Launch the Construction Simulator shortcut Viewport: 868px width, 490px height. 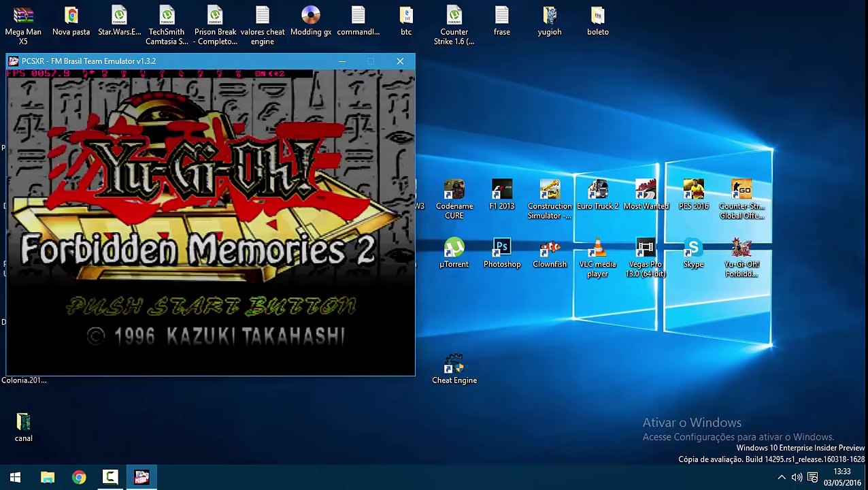click(x=550, y=189)
